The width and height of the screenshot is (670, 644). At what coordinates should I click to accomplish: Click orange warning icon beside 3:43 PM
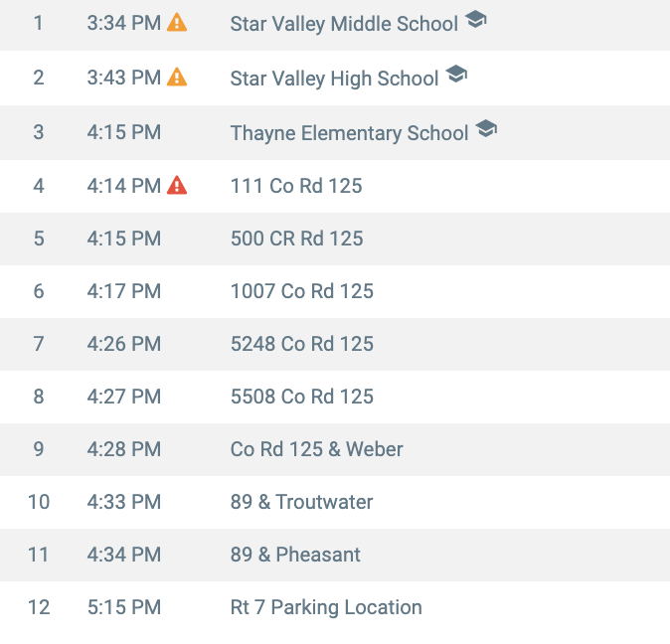(177, 77)
